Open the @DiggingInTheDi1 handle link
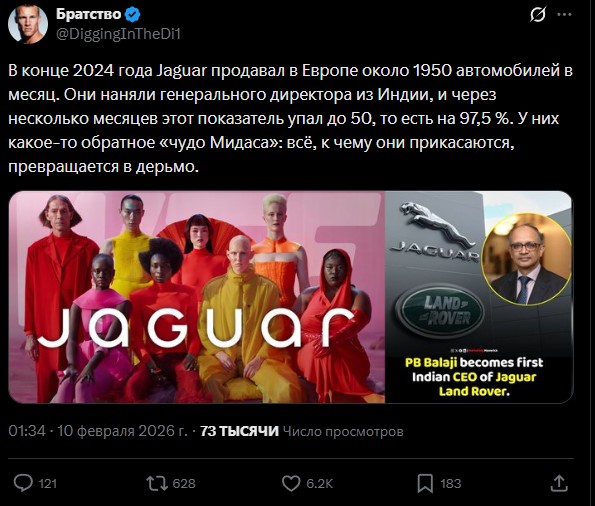 (118, 34)
